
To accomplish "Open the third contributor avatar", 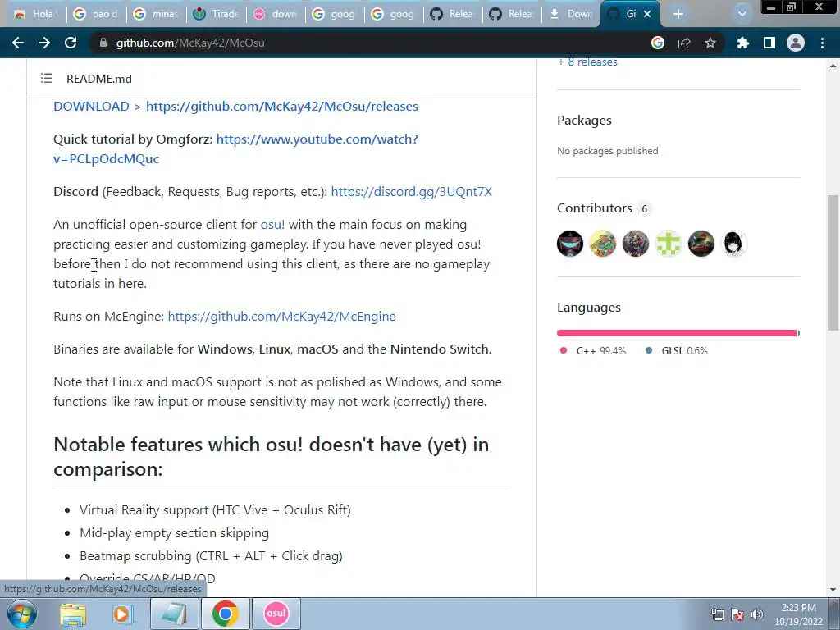I will (x=636, y=244).
